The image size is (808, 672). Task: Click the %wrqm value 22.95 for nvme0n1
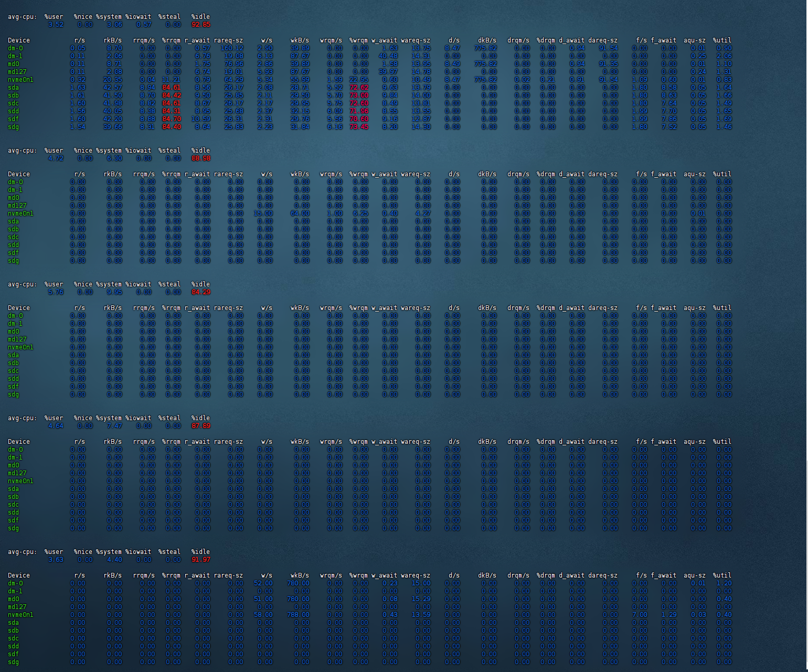tap(359, 80)
